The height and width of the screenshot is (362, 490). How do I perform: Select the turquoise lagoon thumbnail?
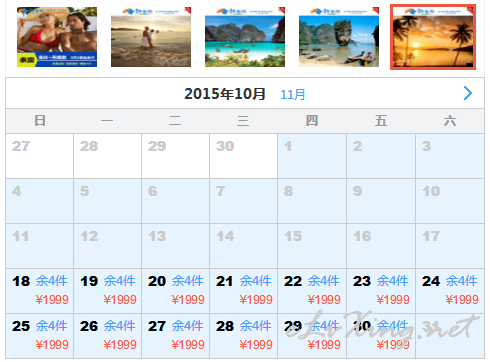(245, 37)
